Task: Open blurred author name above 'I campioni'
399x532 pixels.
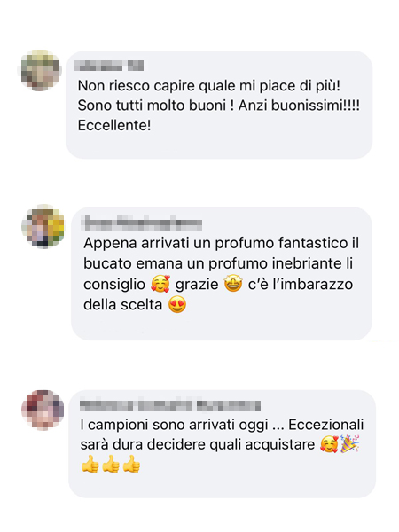Action: 170,406
